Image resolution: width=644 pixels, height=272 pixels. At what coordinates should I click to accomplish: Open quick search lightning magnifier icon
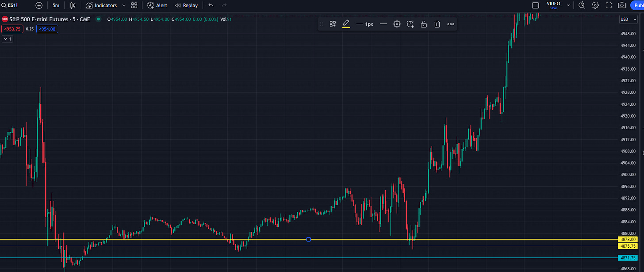point(582,5)
